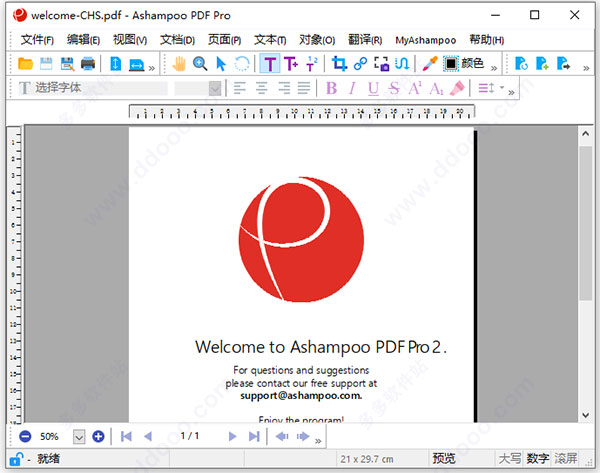Click the extract page icon
Image resolution: width=600 pixels, height=473 pixels.
point(563,64)
